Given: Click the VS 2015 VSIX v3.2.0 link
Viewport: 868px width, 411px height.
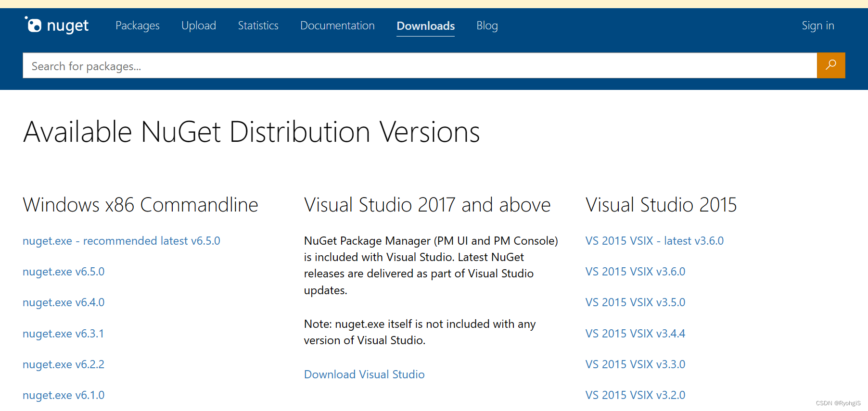Looking at the screenshot, I should tap(635, 395).
